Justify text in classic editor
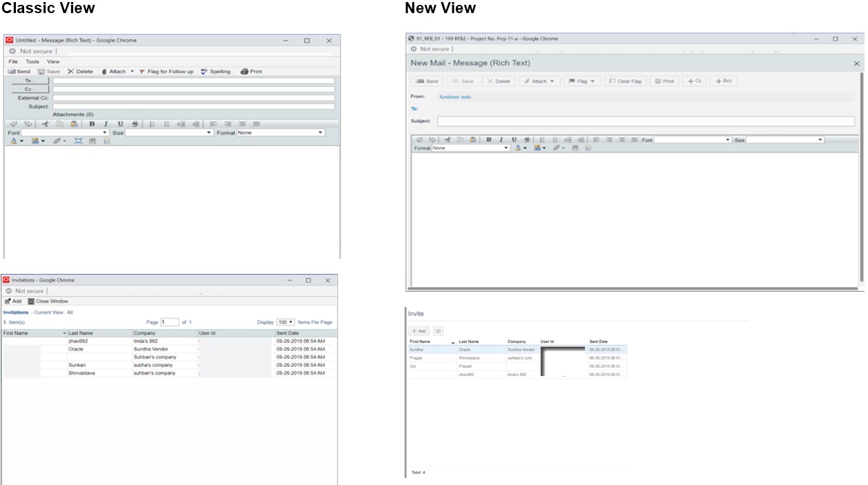 (256, 124)
